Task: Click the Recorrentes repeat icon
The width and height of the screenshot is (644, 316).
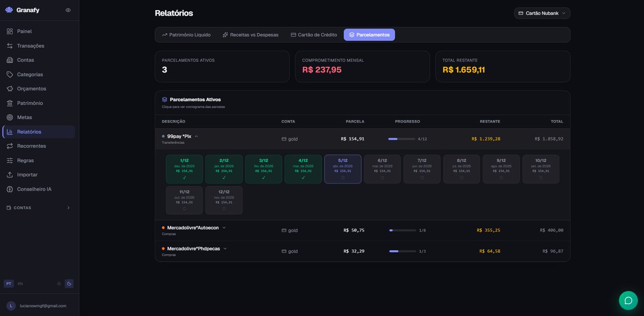Action: (10, 146)
